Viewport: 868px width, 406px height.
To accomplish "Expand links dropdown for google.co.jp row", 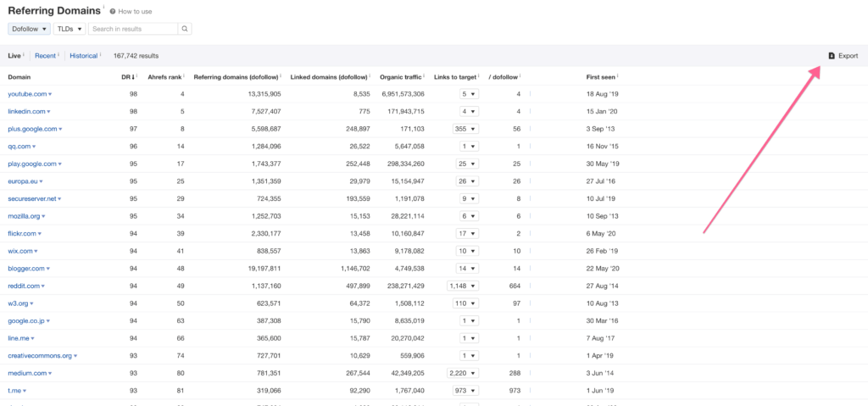I will point(470,321).
